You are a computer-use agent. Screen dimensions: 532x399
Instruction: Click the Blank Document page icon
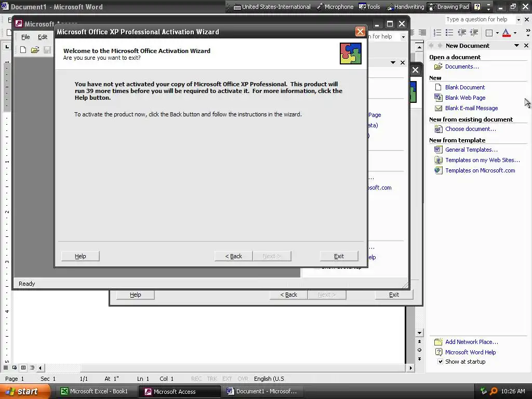point(438,87)
